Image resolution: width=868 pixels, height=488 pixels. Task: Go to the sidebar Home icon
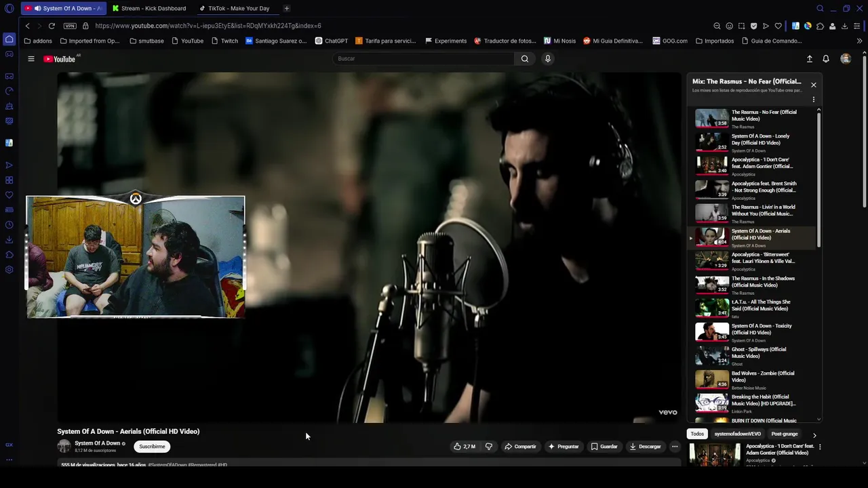click(9, 39)
